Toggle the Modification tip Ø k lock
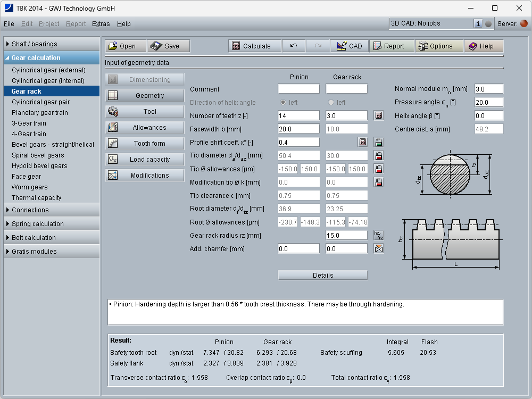 coord(378,182)
